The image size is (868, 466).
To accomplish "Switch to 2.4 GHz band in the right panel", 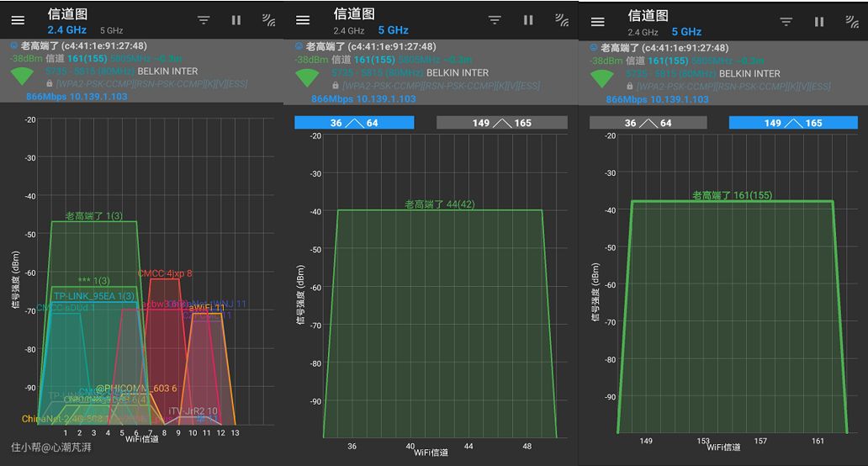I will [x=643, y=32].
